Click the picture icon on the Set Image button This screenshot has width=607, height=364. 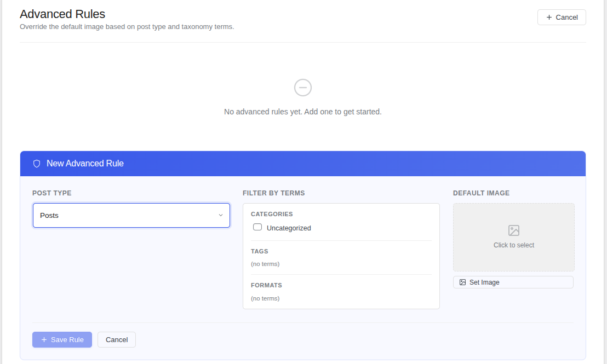click(x=461, y=282)
